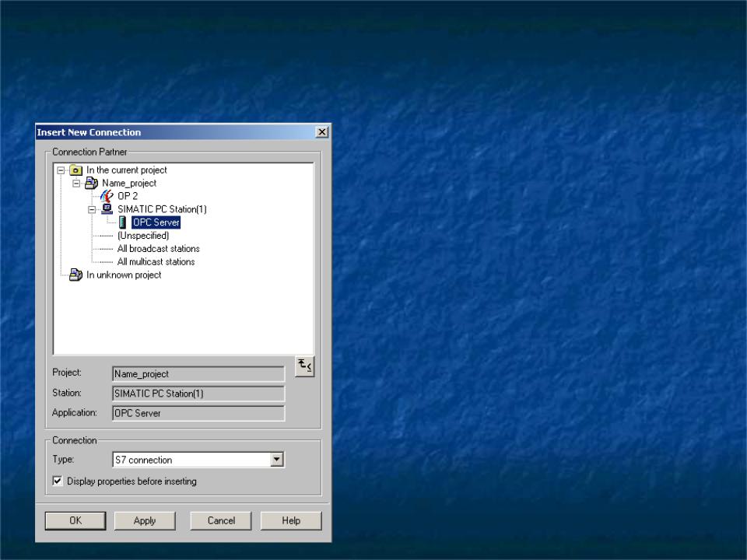The width and height of the screenshot is (747, 560).
Task: Select the OP 2 tree entry
Action: point(128,196)
